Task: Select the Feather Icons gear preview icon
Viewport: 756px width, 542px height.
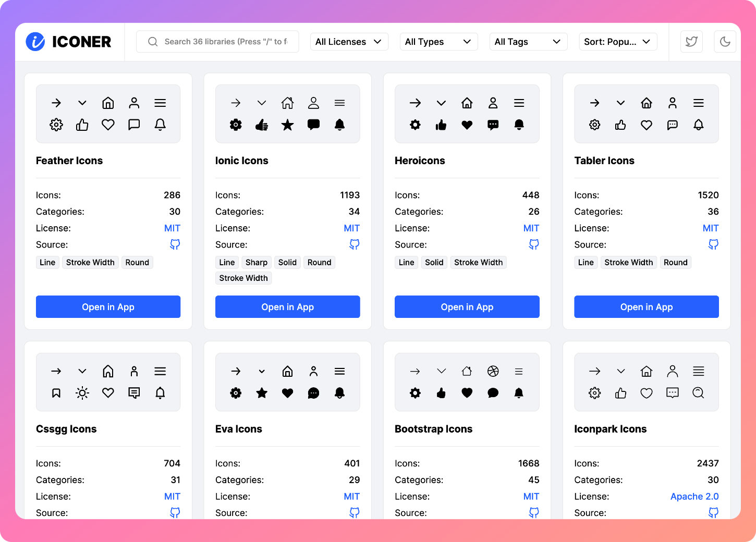Action: [x=56, y=125]
